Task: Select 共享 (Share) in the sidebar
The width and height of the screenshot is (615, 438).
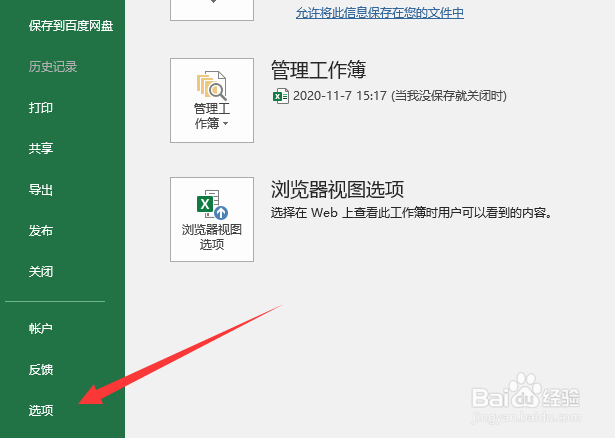Action: click(x=41, y=148)
